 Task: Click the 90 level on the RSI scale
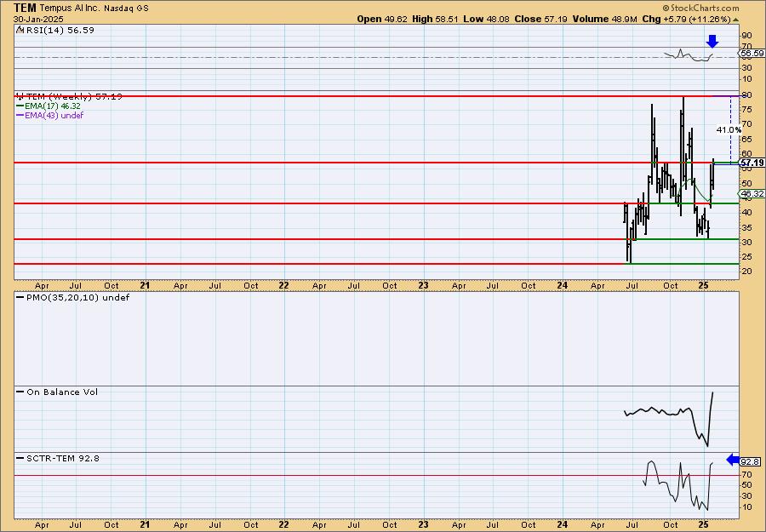pos(747,35)
